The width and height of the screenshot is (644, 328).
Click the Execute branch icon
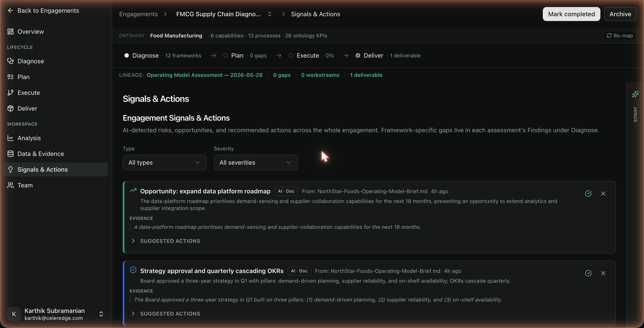11,93
